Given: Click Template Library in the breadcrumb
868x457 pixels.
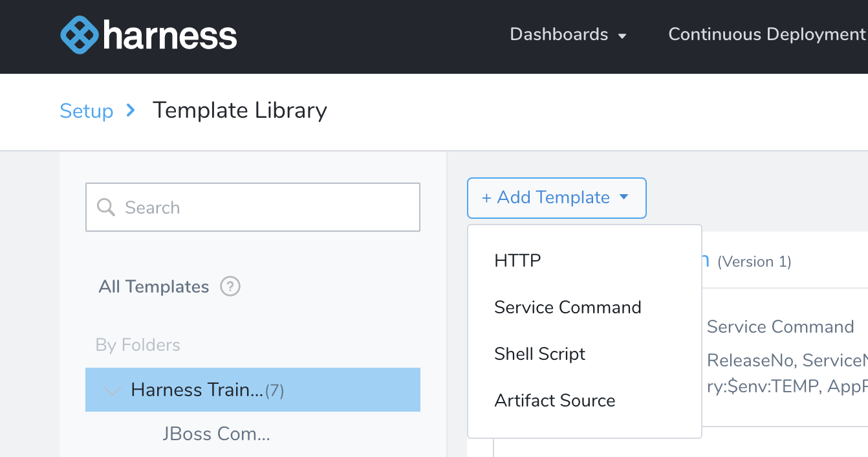Looking at the screenshot, I should pyautogui.click(x=240, y=111).
